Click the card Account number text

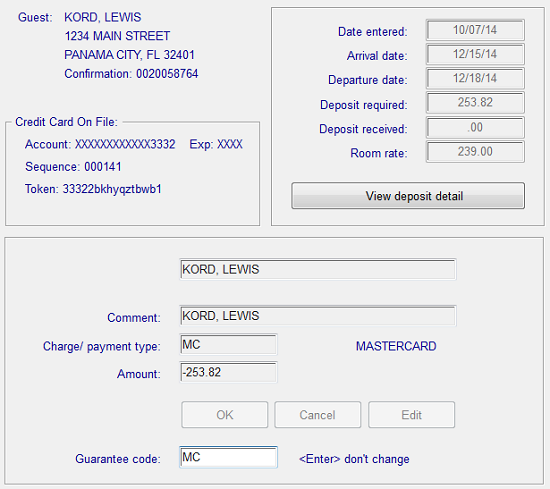[125, 145]
